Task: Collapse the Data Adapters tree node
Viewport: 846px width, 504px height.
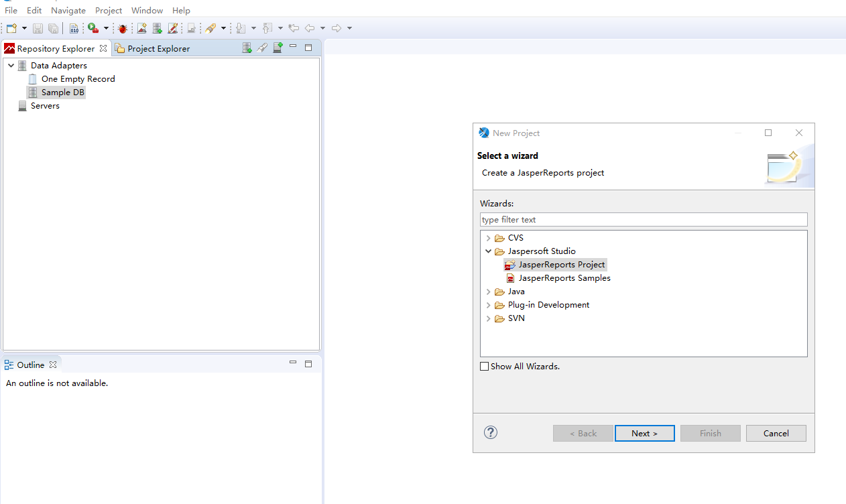Action: click(x=11, y=66)
